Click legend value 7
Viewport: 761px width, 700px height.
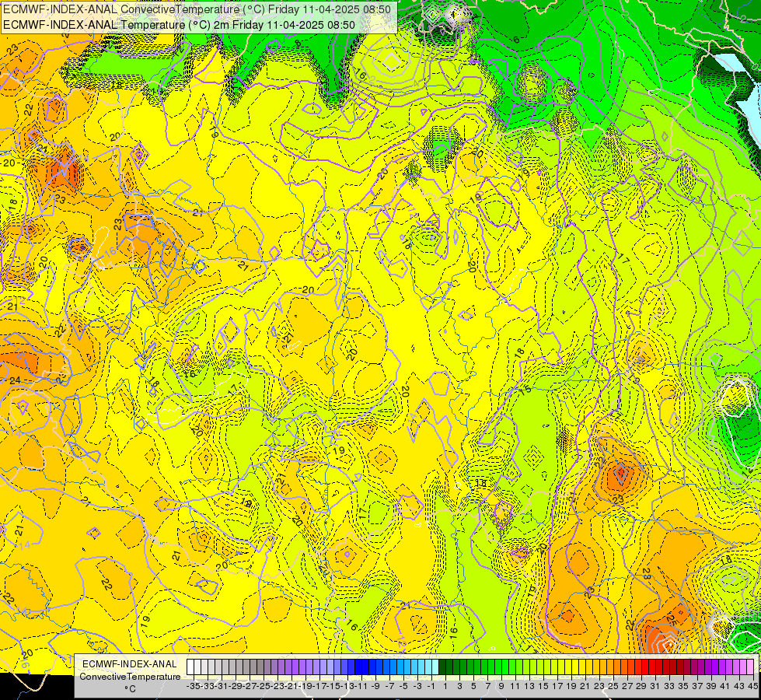click(487, 686)
